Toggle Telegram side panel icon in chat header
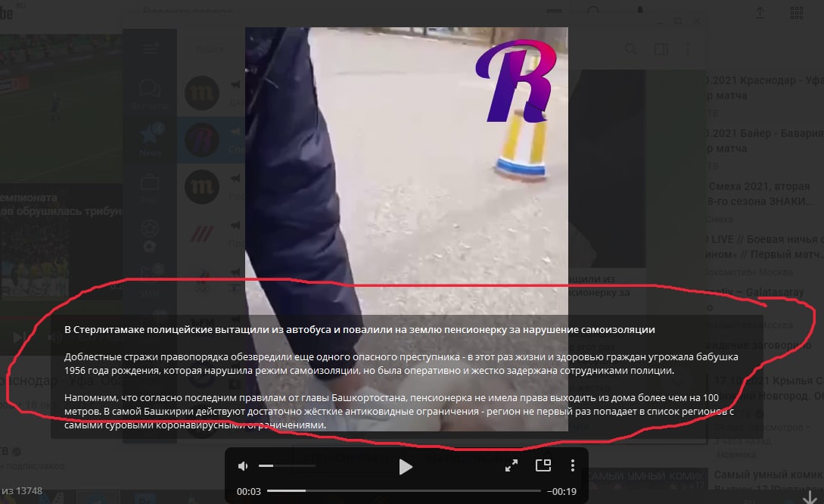 coord(661,49)
